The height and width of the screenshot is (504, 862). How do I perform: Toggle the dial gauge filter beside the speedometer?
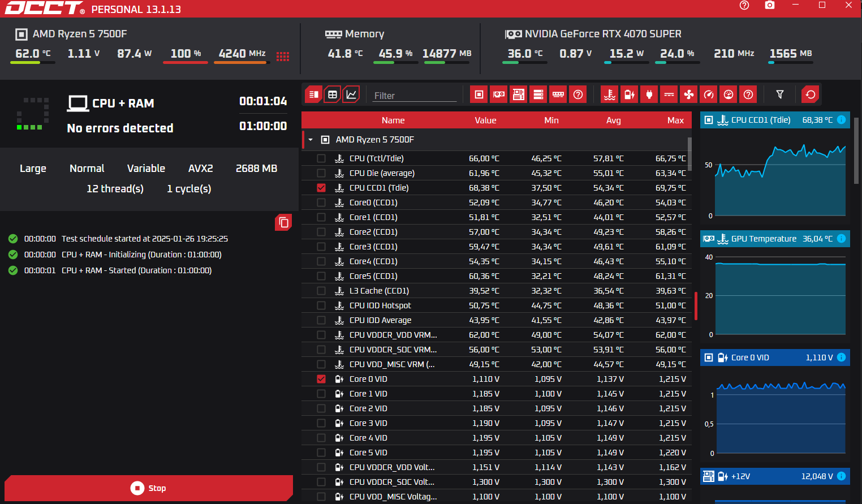click(x=729, y=94)
